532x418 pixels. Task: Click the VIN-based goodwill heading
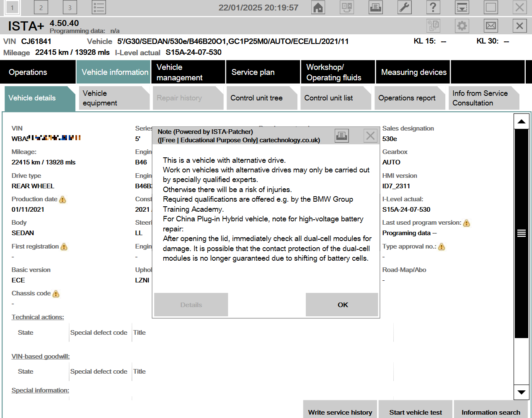click(x=41, y=356)
